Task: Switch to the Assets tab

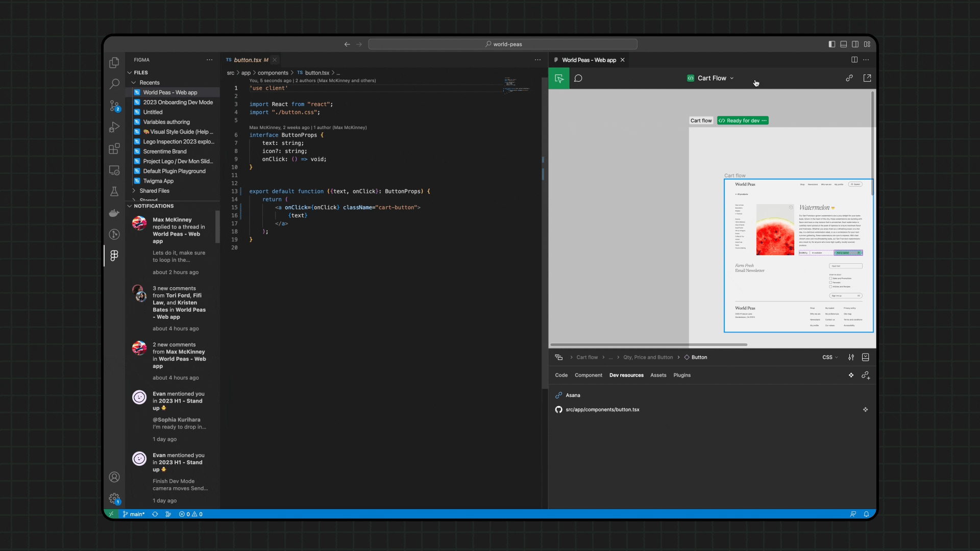Action: [x=658, y=375]
